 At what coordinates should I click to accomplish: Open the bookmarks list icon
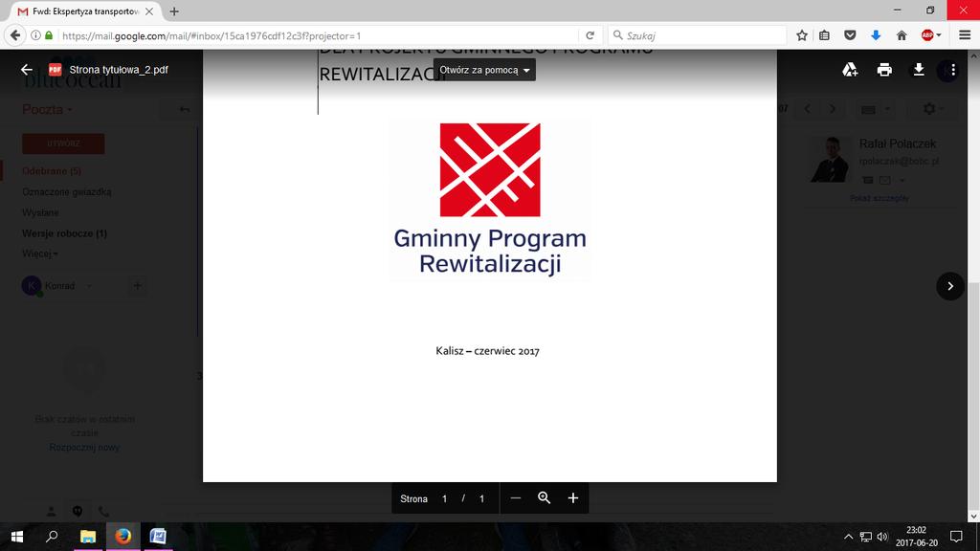pos(824,35)
